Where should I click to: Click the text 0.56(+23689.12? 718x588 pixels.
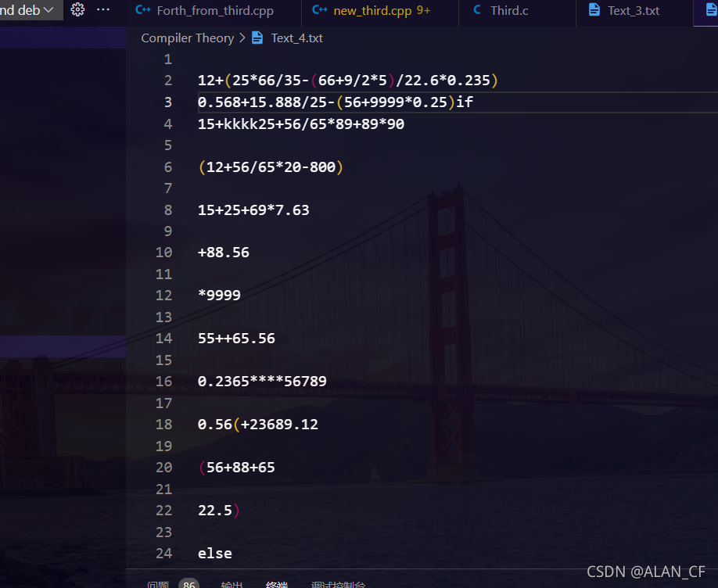click(x=258, y=425)
